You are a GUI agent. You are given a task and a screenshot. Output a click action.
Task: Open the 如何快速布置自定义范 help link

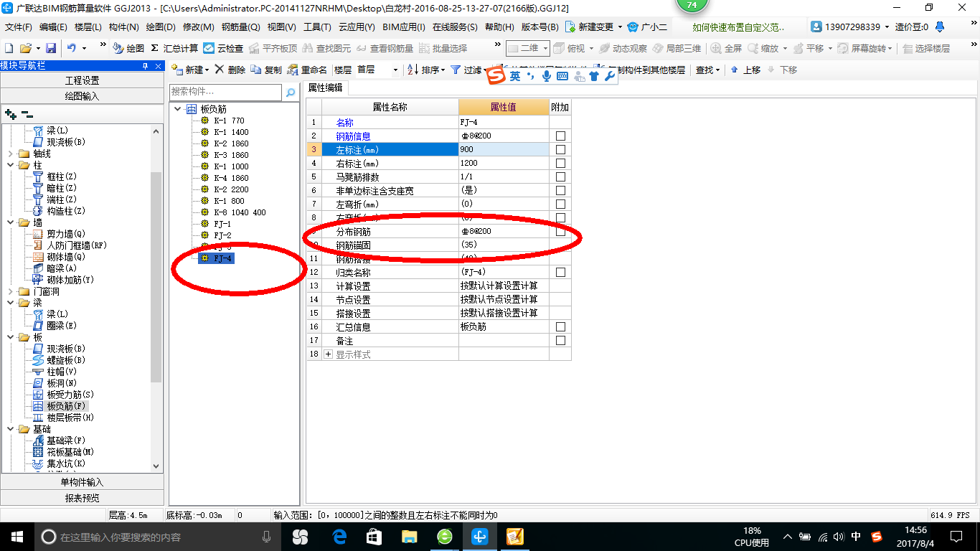(738, 27)
